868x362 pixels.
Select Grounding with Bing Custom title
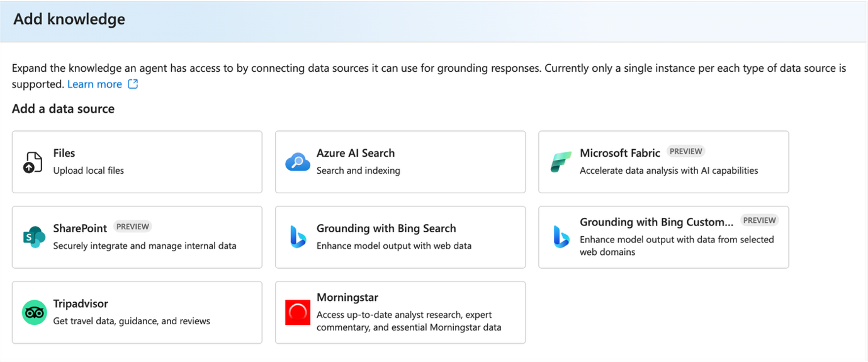click(x=657, y=222)
